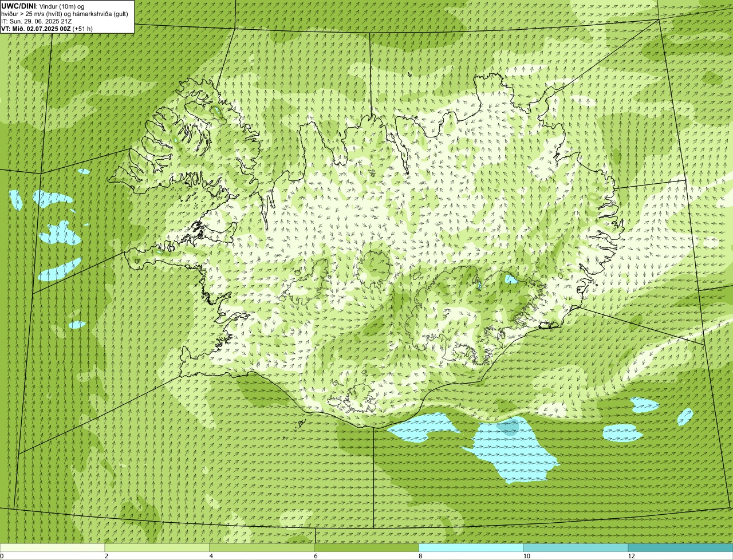
Task: Click the '(+51 h)' forecast offset text
Action: tap(82, 28)
